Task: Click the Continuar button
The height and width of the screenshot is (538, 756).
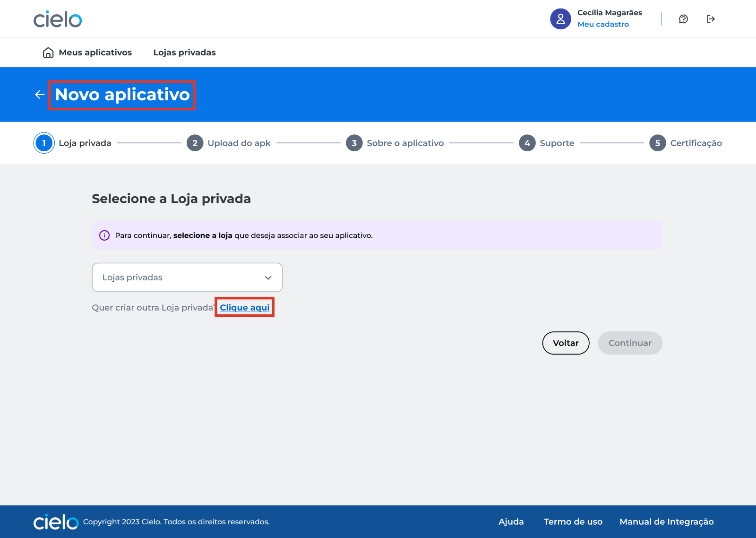Action: 630,343
